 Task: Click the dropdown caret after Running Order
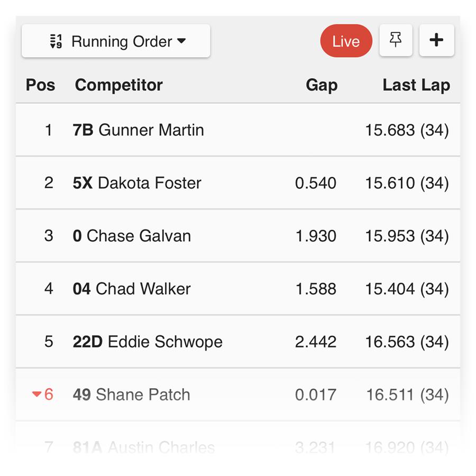tap(181, 41)
